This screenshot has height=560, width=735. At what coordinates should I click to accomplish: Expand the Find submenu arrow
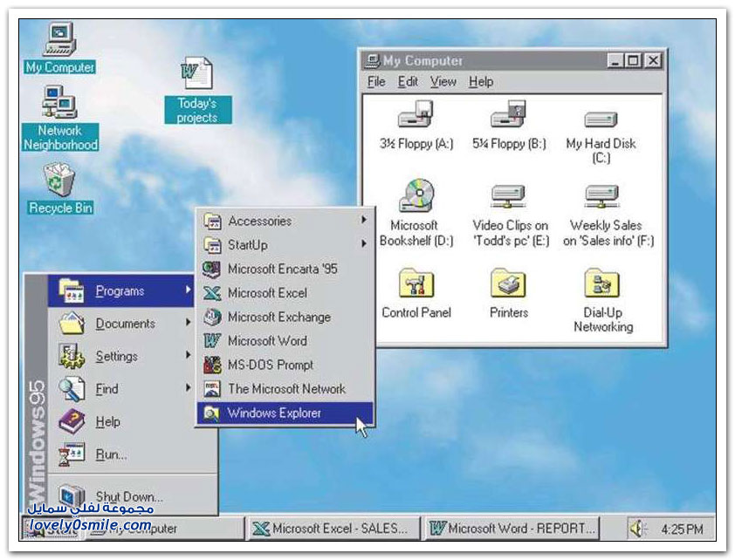click(x=188, y=387)
